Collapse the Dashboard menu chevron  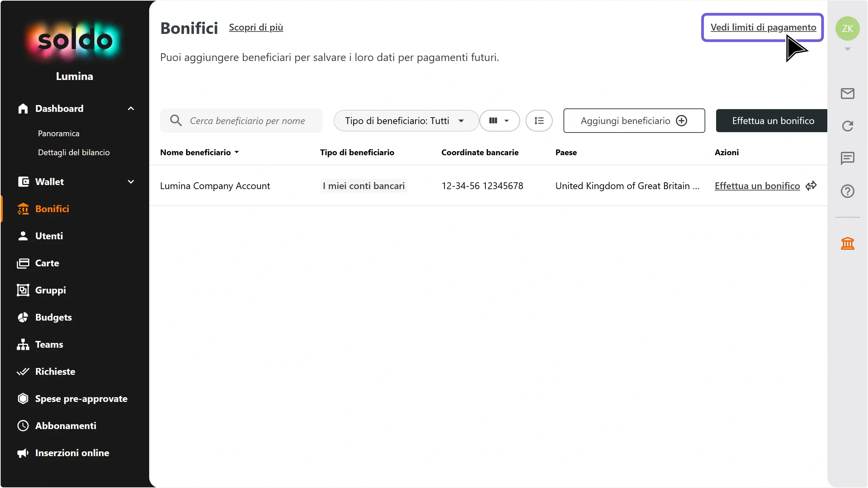pos(131,108)
